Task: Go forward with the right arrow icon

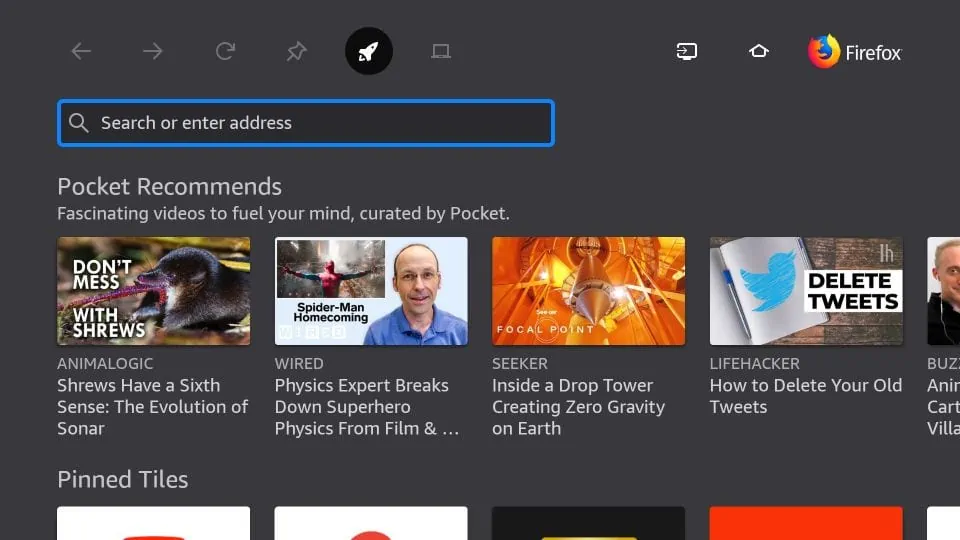Action: pos(153,51)
